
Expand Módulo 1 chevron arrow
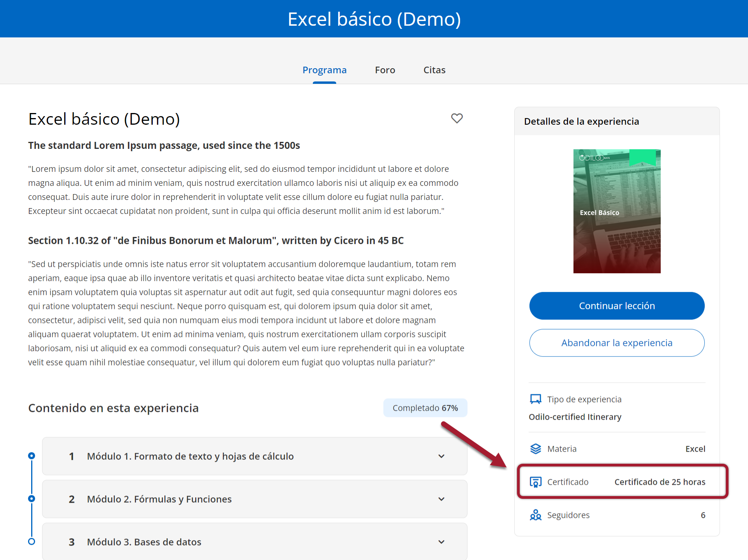(441, 456)
